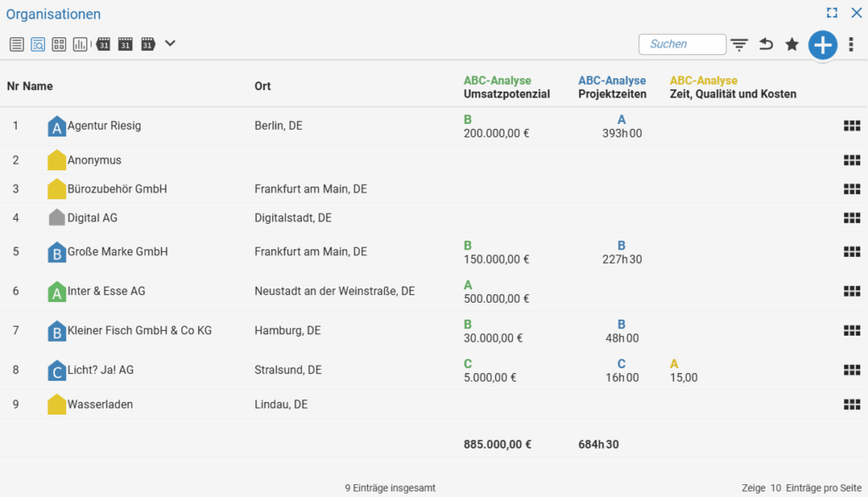
Task: Change the 10 entries per page value
Action: (776, 489)
